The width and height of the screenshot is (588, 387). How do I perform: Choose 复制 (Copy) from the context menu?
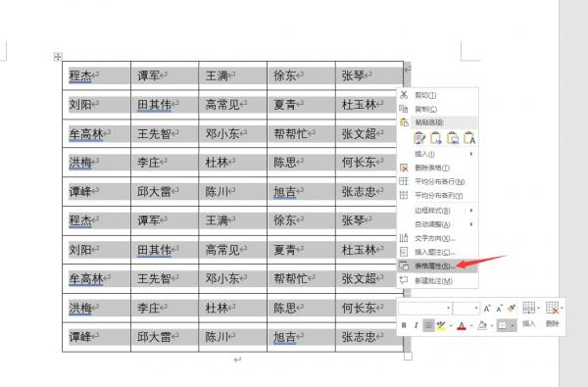[437, 109]
